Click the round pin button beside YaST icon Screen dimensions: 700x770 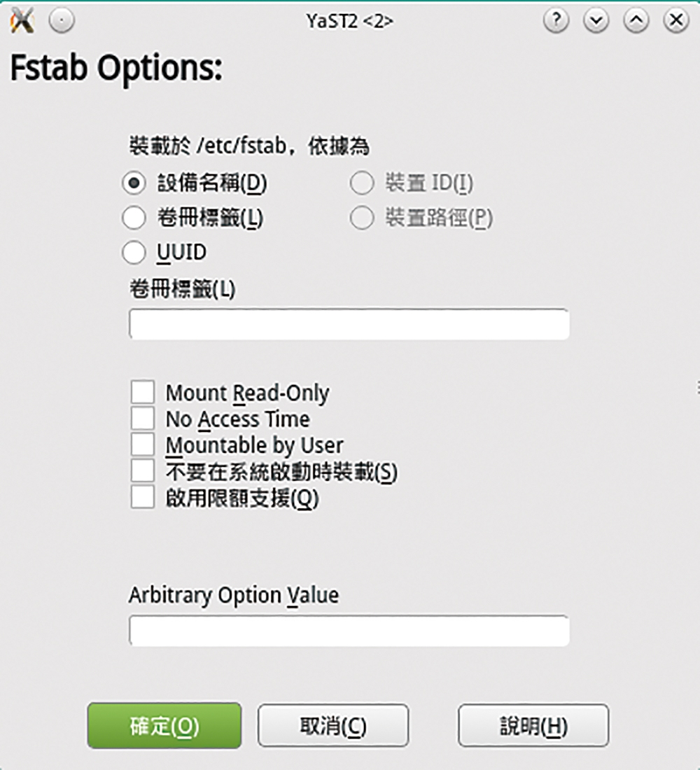tap(62, 21)
